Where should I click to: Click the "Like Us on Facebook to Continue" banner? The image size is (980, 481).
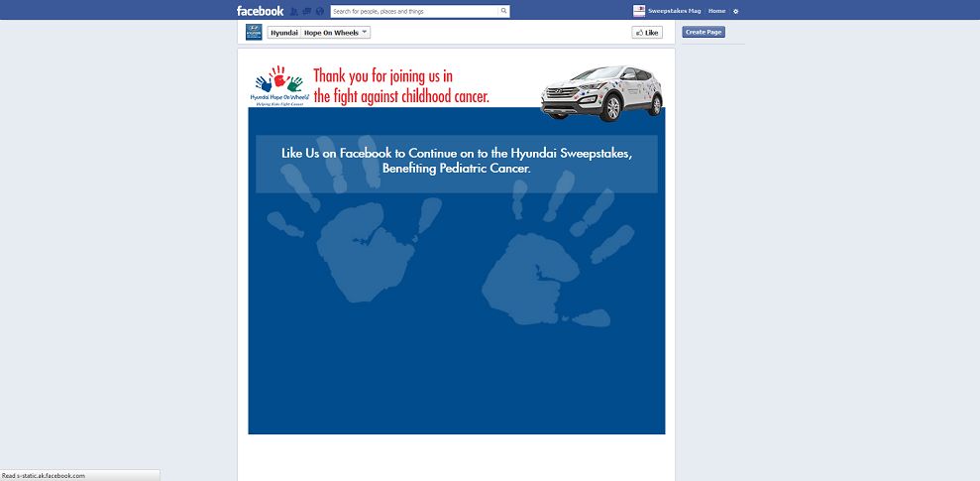(x=457, y=164)
